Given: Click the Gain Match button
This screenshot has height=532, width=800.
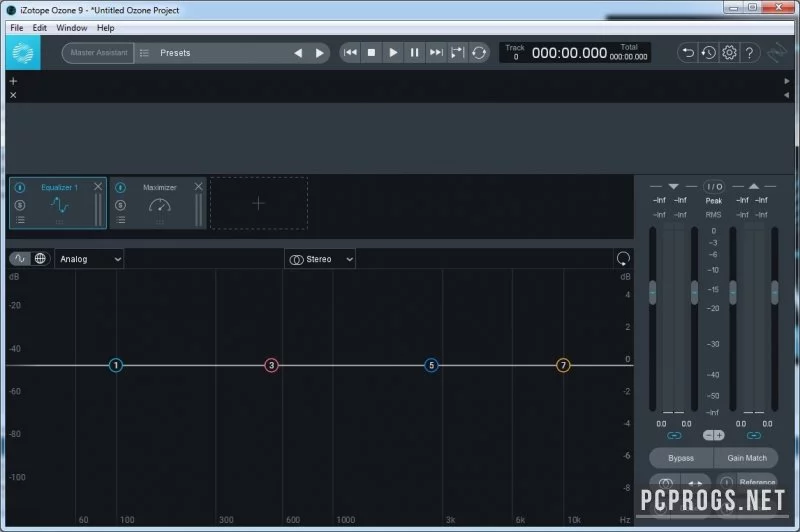Looking at the screenshot, I should 746,458.
